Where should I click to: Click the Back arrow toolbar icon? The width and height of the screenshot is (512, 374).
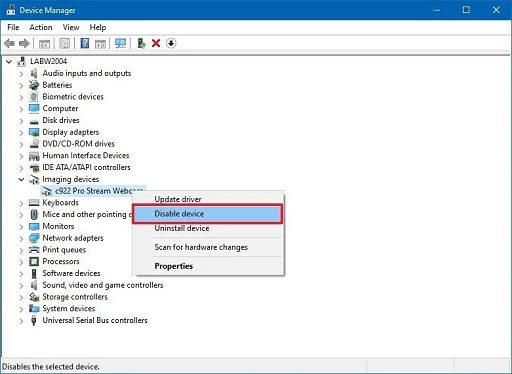pos(9,43)
